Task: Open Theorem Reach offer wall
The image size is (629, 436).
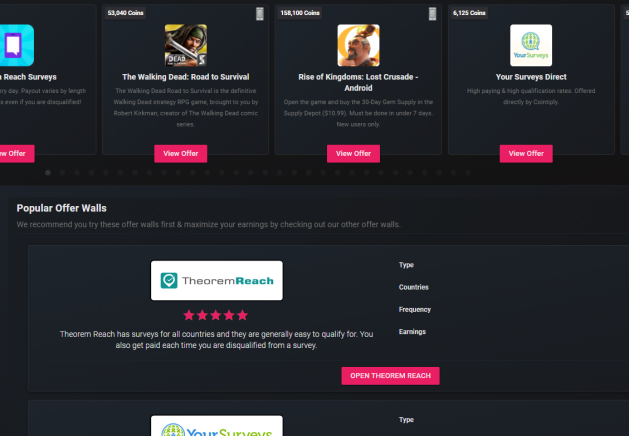Action: tap(390, 376)
